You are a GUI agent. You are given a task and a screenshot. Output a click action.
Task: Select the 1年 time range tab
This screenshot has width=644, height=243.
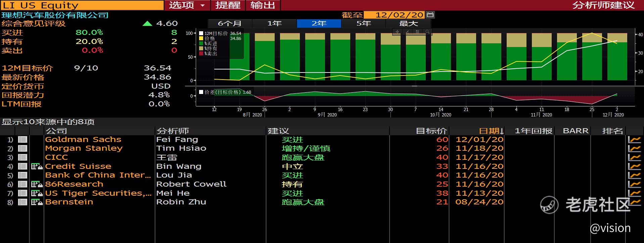click(274, 23)
